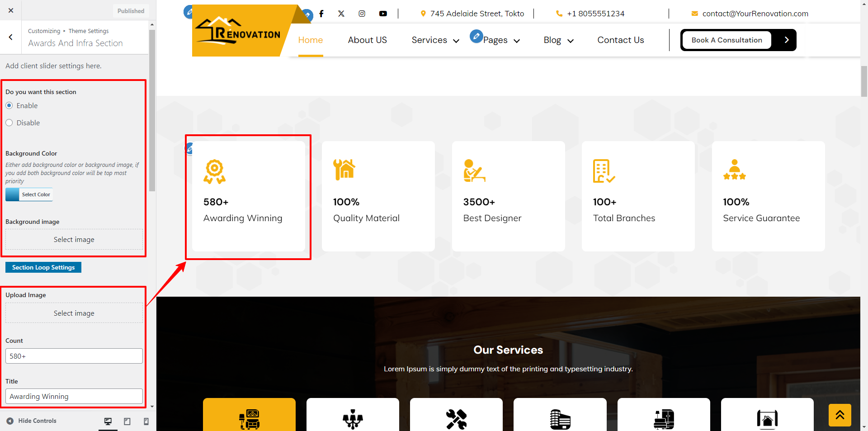Hide Controls toggle at panel bottom
The height and width of the screenshot is (431, 868).
32,421
